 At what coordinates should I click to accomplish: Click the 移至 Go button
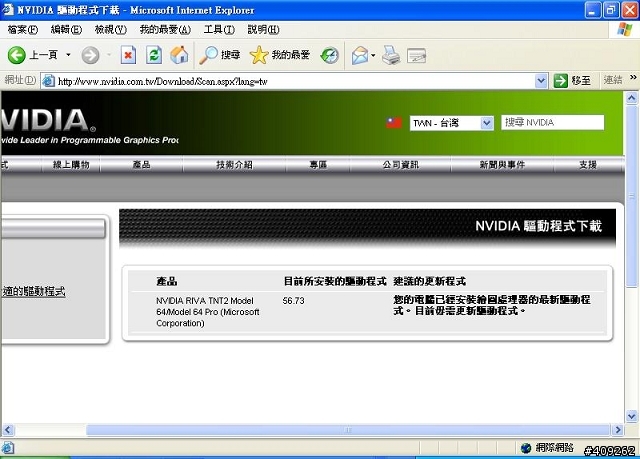coord(572,81)
